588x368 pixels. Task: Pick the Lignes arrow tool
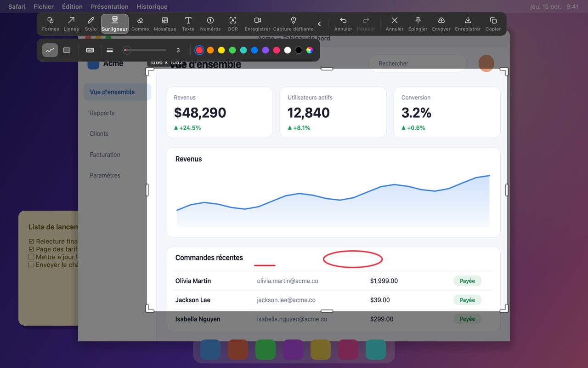(71, 23)
